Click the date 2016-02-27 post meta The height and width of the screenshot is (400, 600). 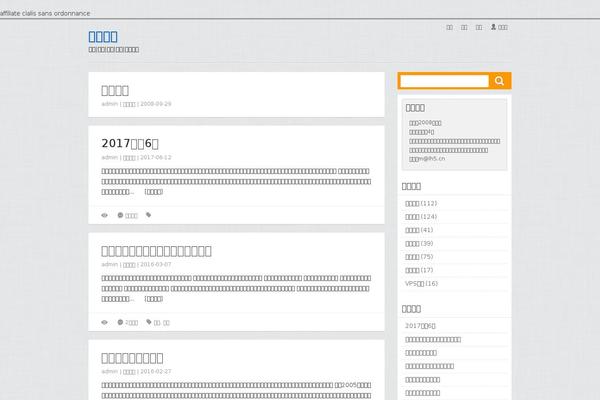pos(156,371)
